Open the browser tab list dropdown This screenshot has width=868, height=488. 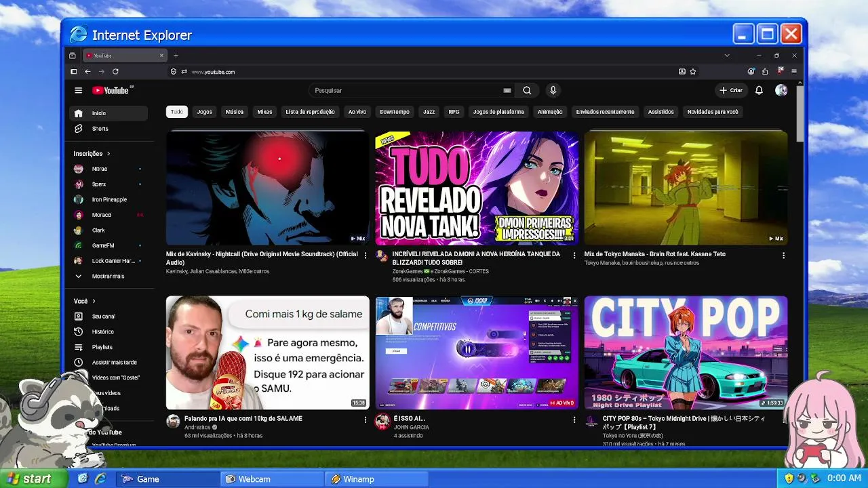(x=727, y=56)
